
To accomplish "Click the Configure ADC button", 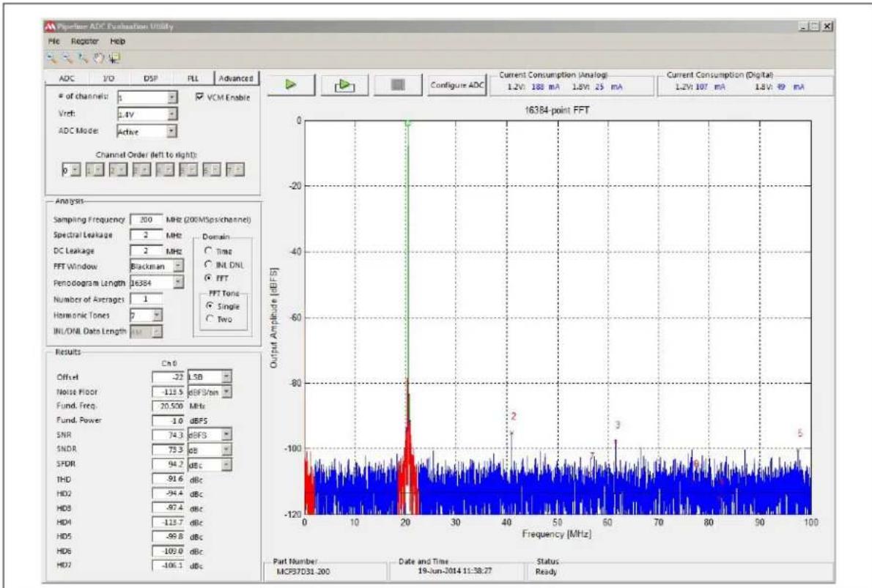I will pyautogui.click(x=457, y=85).
